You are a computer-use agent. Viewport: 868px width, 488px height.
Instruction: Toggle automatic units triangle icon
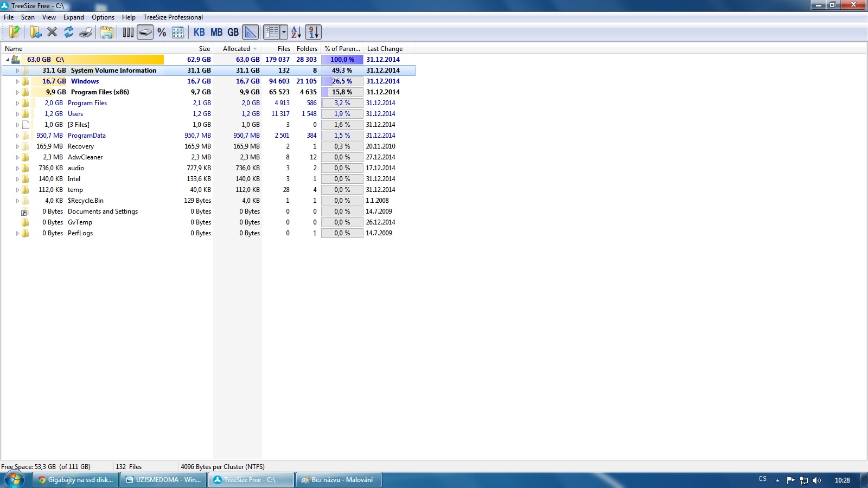click(x=251, y=32)
